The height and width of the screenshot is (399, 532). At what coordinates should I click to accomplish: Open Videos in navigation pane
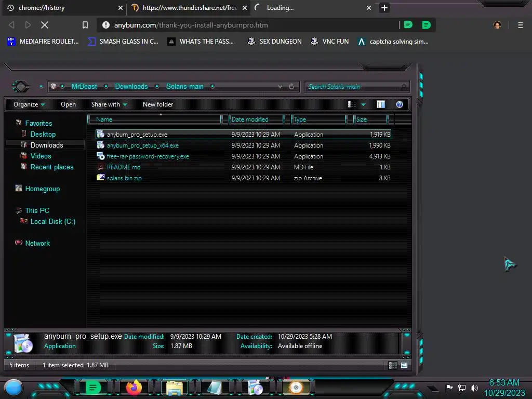(x=41, y=156)
